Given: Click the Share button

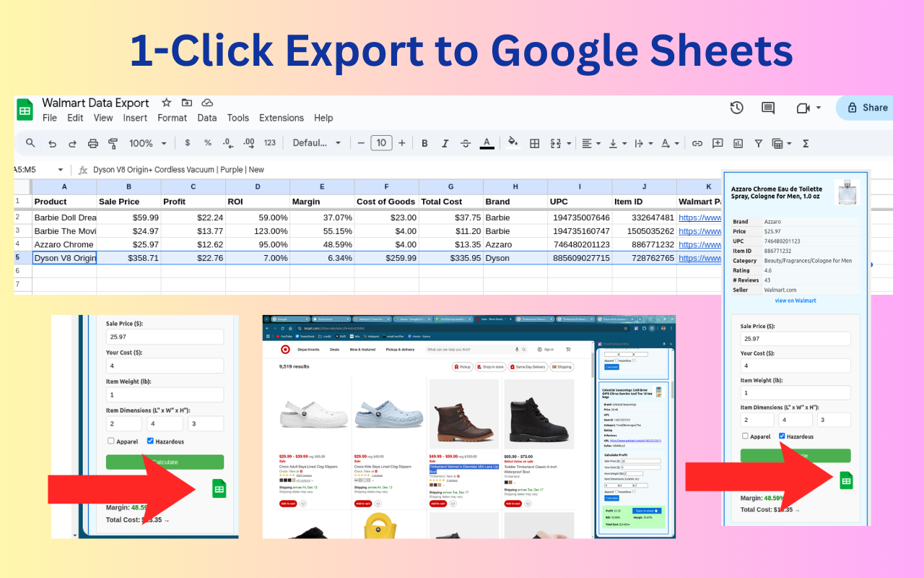Looking at the screenshot, I should [x=866, y=108].
